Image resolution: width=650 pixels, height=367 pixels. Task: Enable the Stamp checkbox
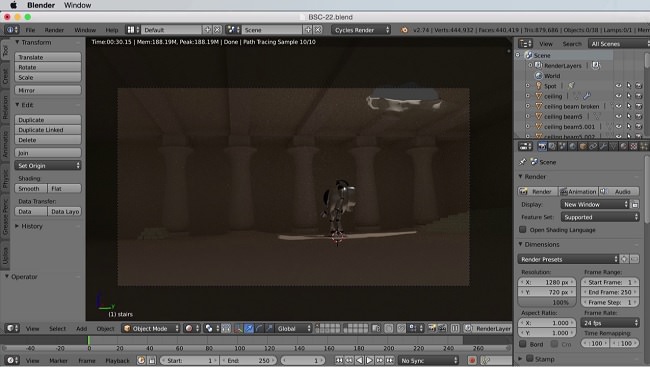tap(530, 359)
